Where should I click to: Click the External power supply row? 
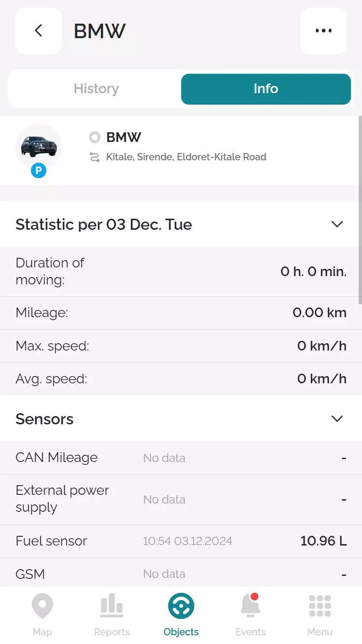point(181,499)
